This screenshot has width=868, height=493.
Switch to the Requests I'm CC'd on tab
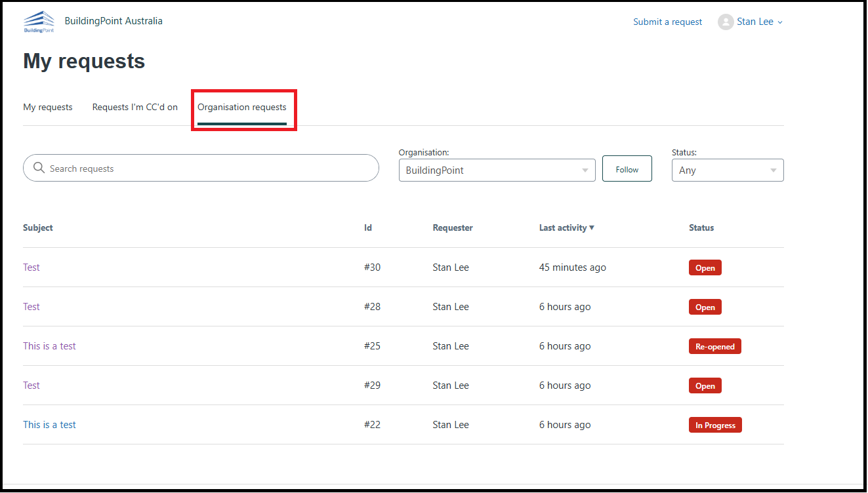pyautogui.click(x=134, y=106)
